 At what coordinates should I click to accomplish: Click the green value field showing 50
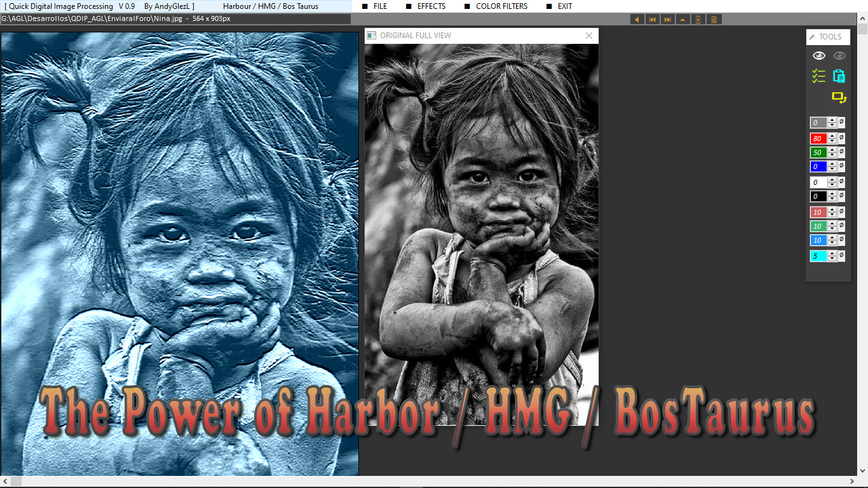(x=818, y=152)
